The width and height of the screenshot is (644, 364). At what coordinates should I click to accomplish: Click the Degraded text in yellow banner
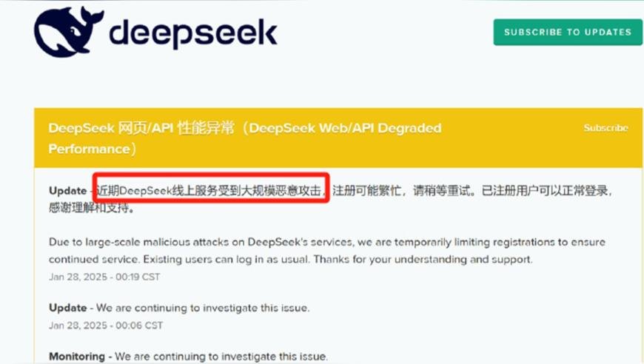(x=409, y=128)
